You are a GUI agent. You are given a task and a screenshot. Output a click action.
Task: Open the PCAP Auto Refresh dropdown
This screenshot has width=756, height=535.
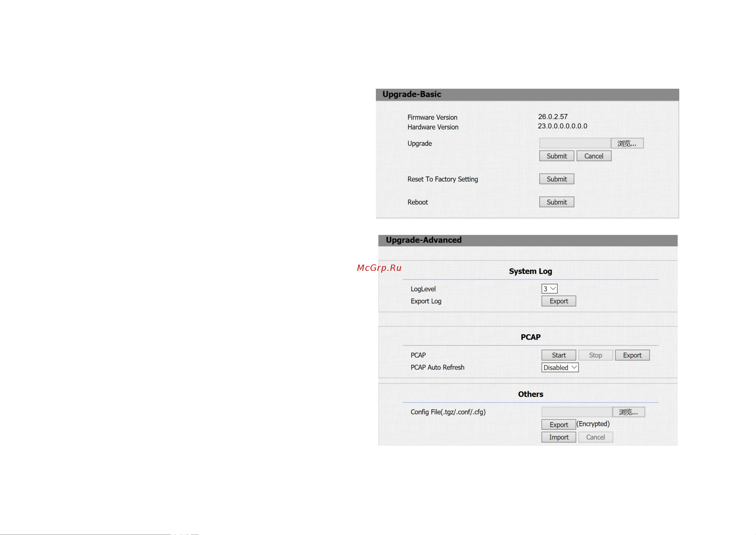pos(560,367)
